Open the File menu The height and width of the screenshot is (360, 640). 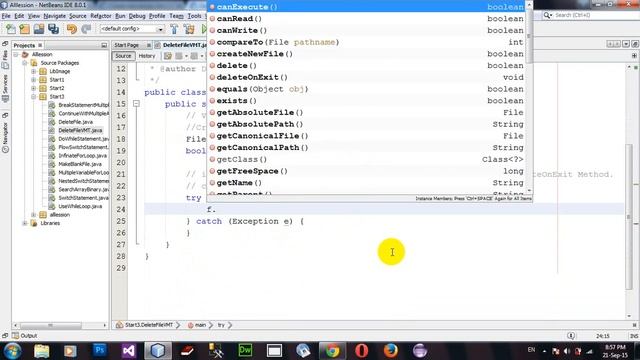pyautogui.click(x=6, y=16)
